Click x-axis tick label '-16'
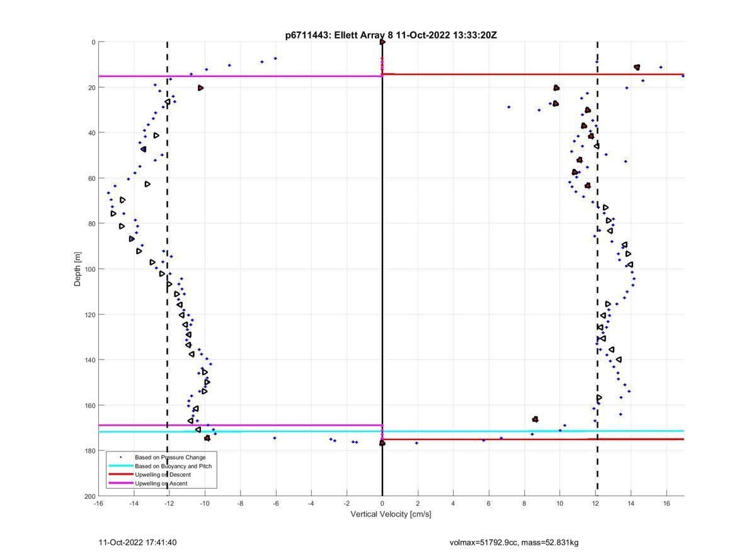The image size is (756, 558). [x=98, y=503]
